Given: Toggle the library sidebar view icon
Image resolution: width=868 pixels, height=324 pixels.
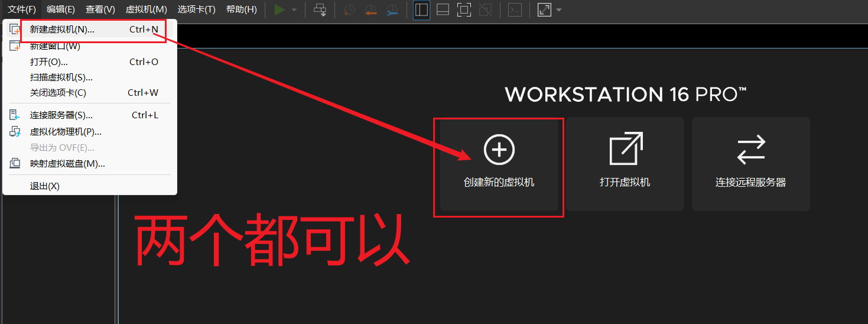Looking at the screenshot, I should point(421,9).
